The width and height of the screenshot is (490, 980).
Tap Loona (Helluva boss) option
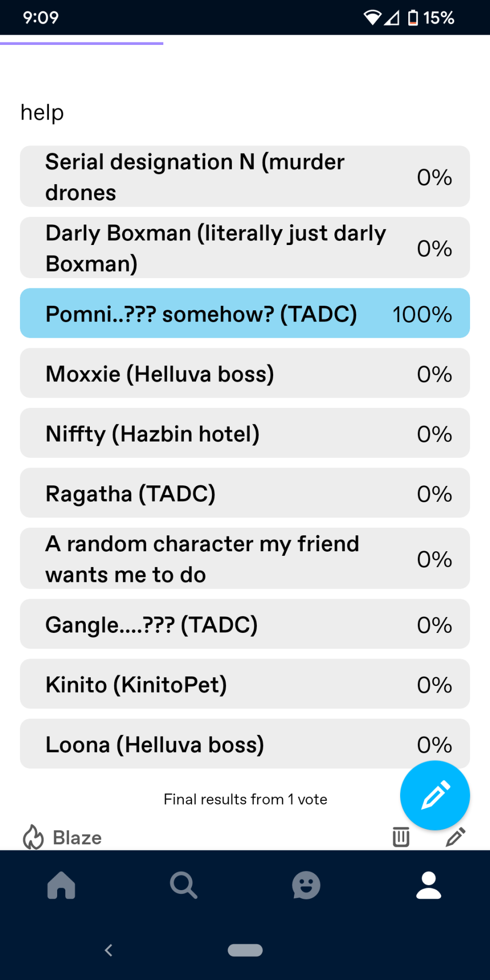tap(245, 744)
